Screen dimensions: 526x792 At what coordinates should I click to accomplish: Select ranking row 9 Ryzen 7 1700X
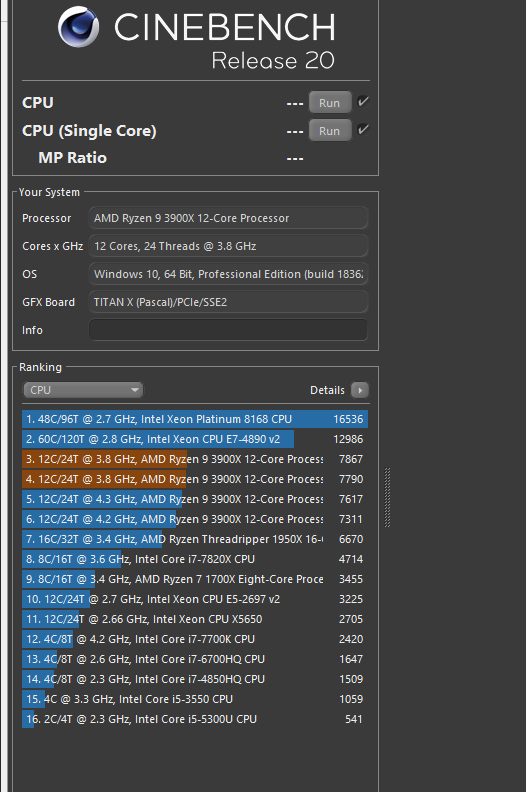pos(195,579)
